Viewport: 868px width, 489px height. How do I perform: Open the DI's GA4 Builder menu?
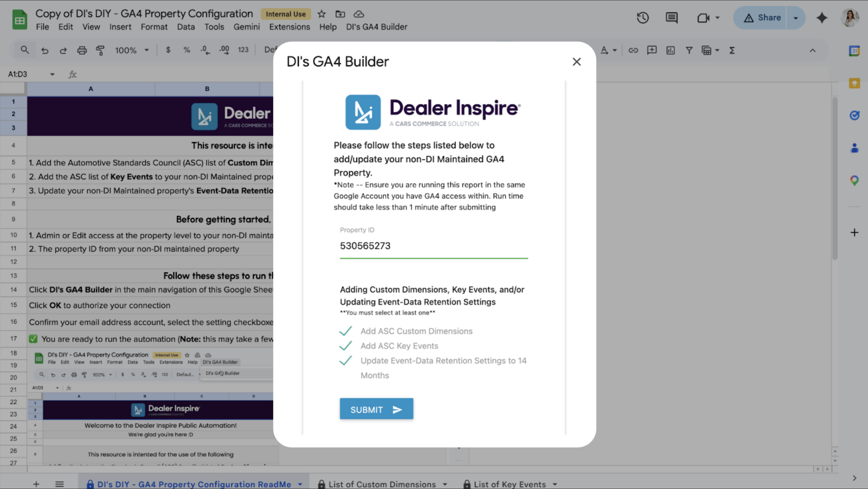[376, 27]
